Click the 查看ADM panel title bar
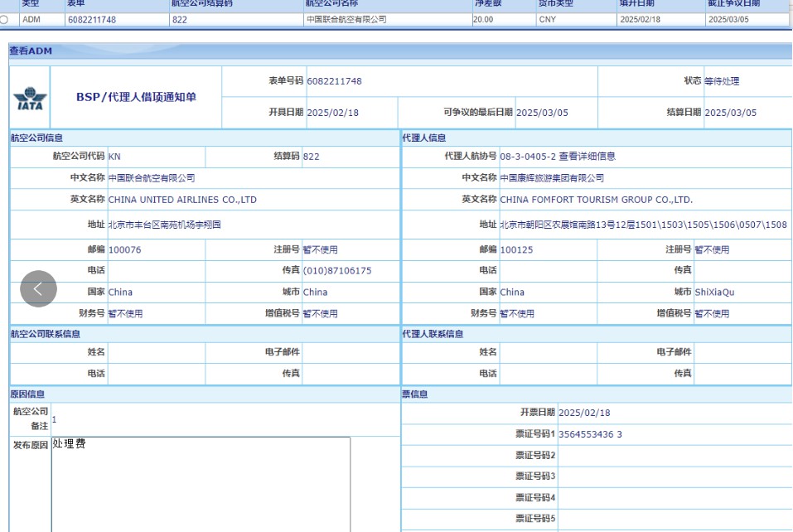 (31, 51)
